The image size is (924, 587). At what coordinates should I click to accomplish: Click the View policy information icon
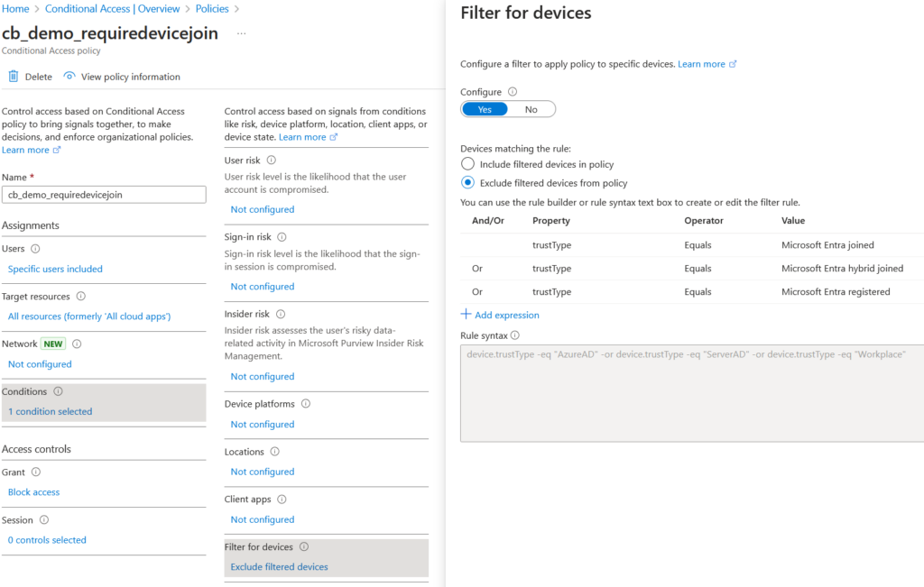(69, 76)
